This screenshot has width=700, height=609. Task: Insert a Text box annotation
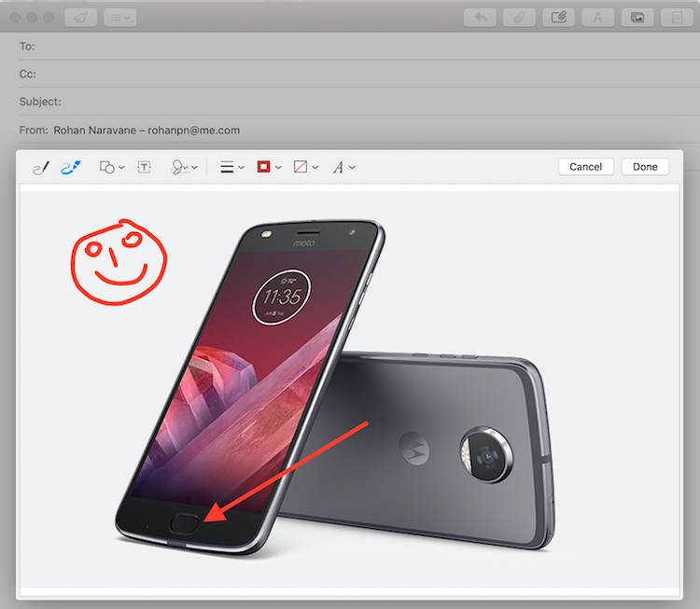[145, 168]
